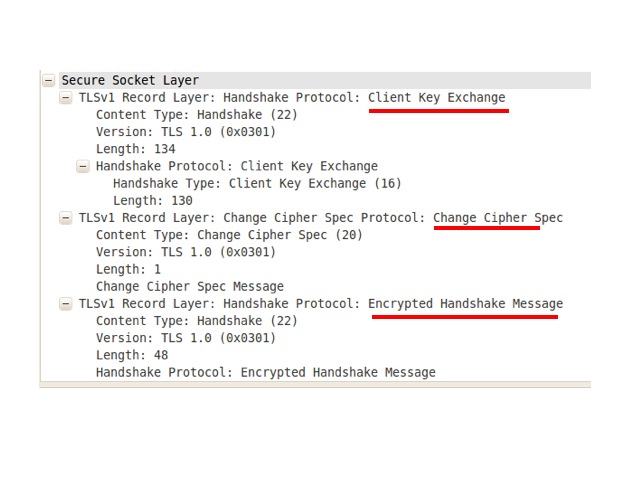The width and height of the screenshot is (640, 480).
Task: Select Content Type: Change Cipher Spec (20)
Action: pos(229,235)
